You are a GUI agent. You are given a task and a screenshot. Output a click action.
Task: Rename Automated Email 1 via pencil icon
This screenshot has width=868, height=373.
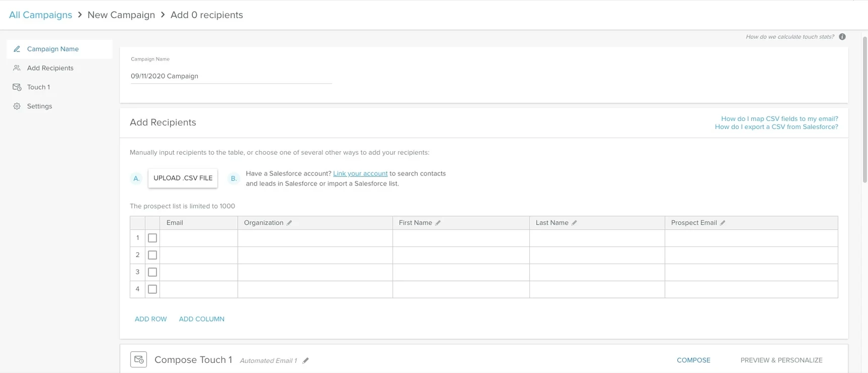tap(305, 360)
